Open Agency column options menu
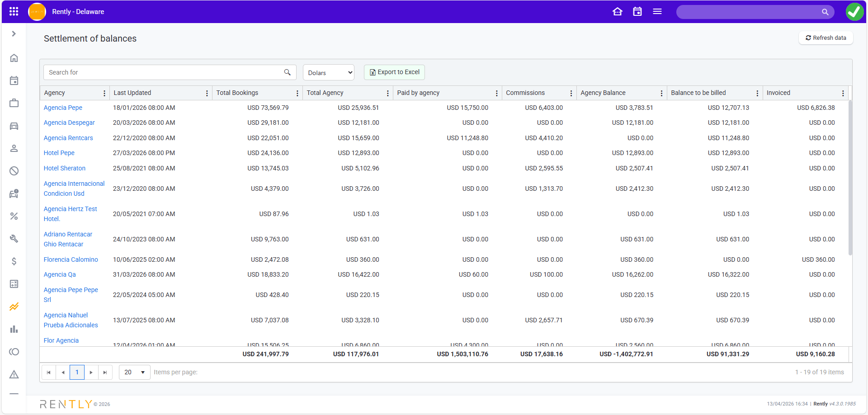This screenshot has width=868, height=415. (x=104, y=93)
